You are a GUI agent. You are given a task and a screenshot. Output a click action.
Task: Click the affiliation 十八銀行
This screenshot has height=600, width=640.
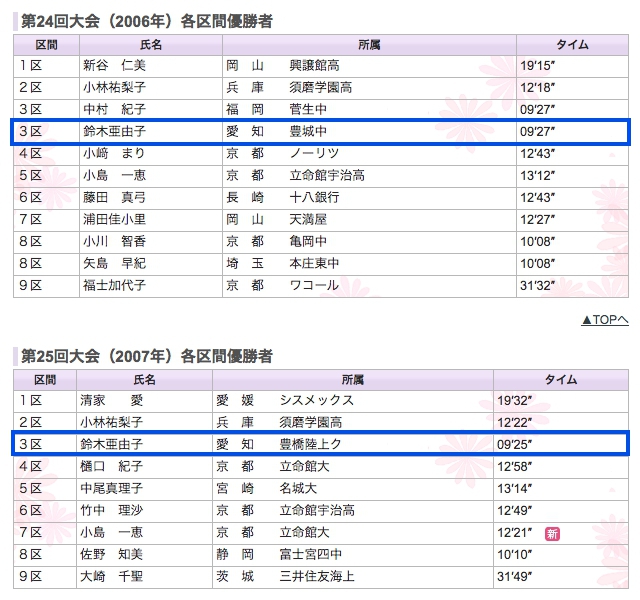pyautogui.click(x=314, y=198)
